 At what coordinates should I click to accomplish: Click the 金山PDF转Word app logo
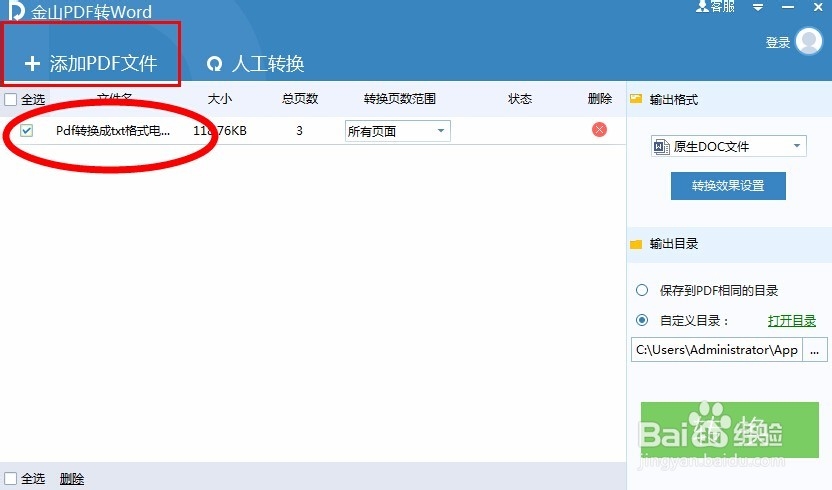[x=16, y=11]
